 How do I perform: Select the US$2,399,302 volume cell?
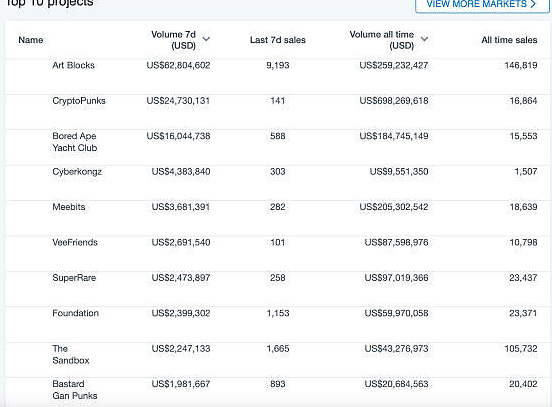181,313
